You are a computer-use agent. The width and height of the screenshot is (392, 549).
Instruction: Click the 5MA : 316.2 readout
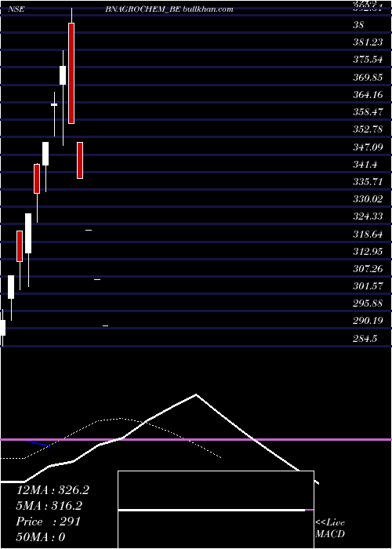(x=49, y=506)
